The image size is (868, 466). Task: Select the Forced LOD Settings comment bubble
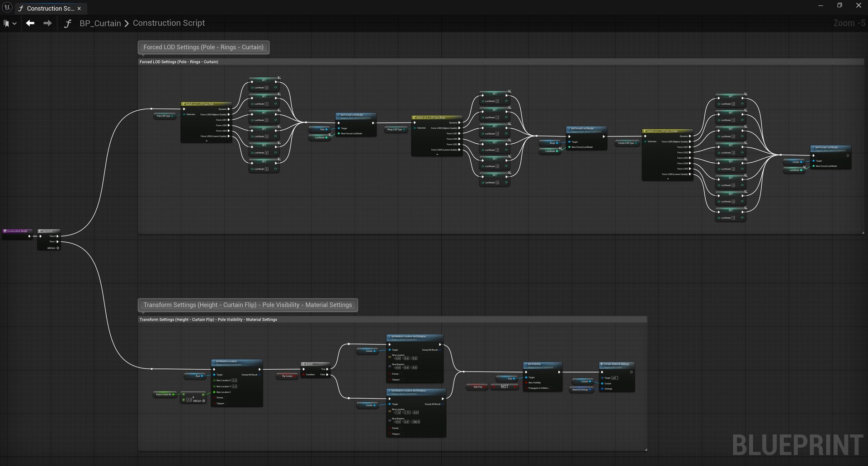[203, 47]
